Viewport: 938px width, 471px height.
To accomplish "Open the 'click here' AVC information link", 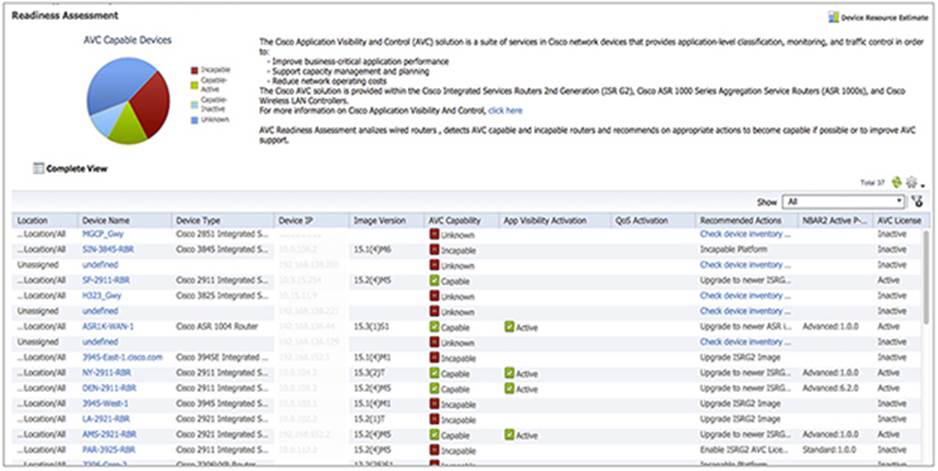I will (x=505, y=110).
